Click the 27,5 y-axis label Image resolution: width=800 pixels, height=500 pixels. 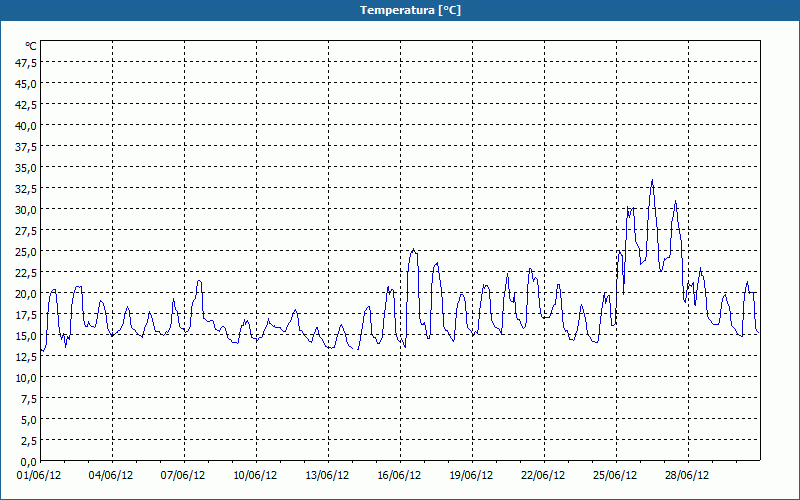click(x=26, y=231)
